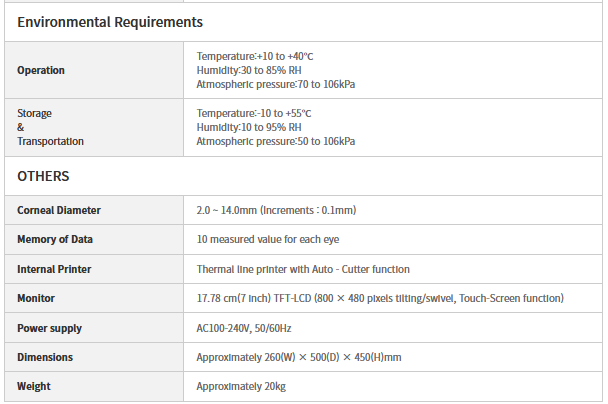This screenshot has width=608, height=404.
Task: Click the Storage & Transportation row label
Action: click(x=50, y=127)
